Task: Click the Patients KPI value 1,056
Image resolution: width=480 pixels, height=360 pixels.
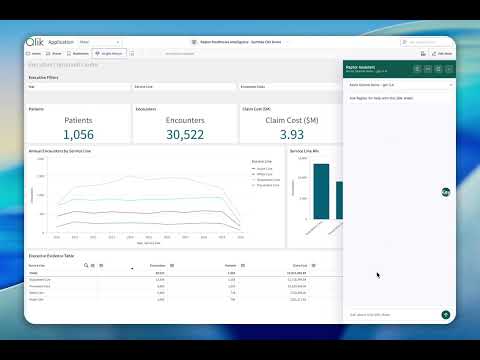Action: [x=78, y=135]
